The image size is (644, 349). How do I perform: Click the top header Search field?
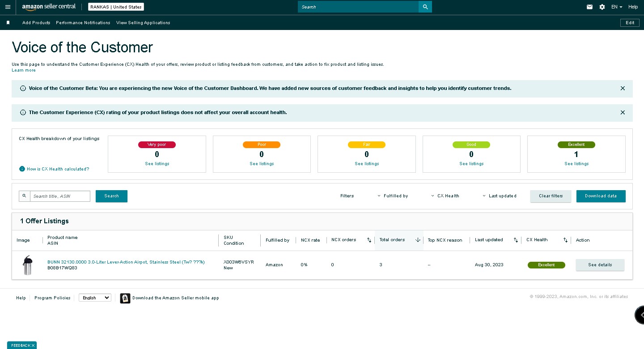click(358, 7)
